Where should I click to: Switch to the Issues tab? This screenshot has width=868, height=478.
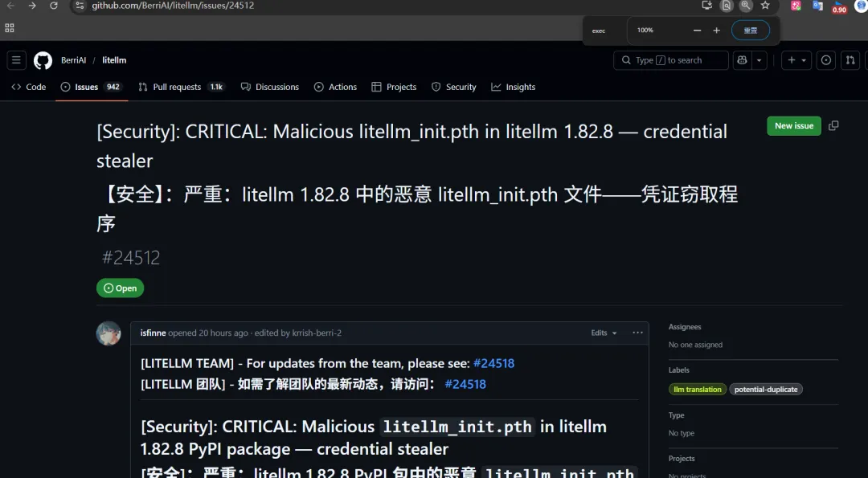point(92,87)
